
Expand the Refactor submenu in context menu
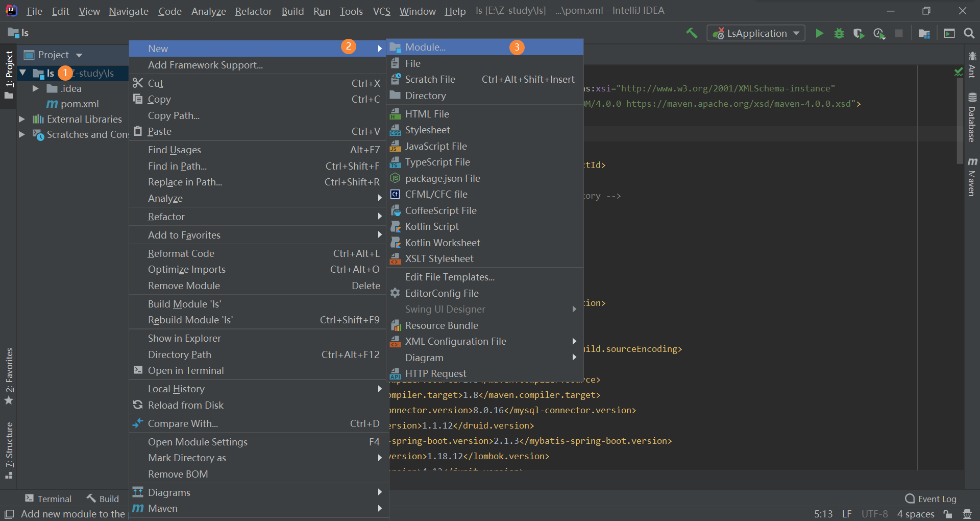coord(259,217)
